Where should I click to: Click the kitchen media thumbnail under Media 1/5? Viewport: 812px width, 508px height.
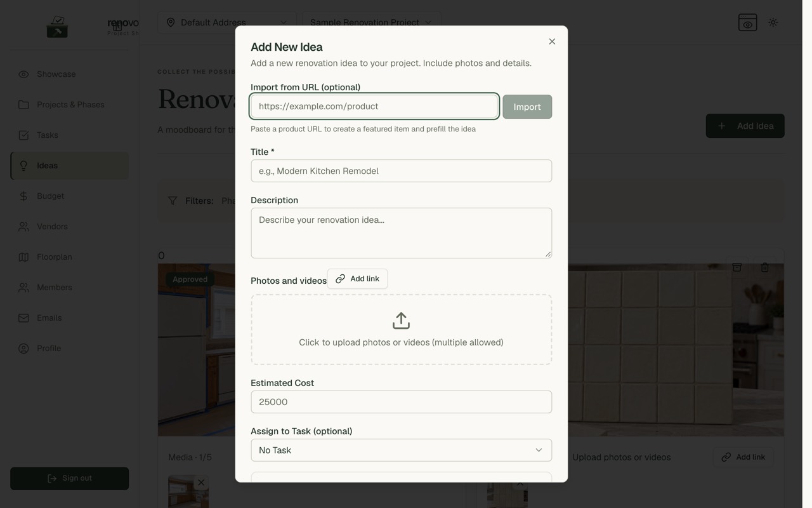(x=188, y=491)
